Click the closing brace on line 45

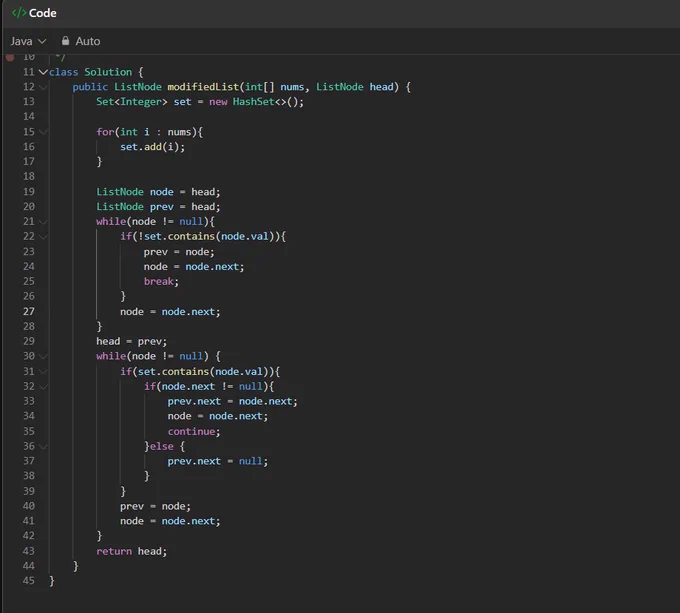52,580
